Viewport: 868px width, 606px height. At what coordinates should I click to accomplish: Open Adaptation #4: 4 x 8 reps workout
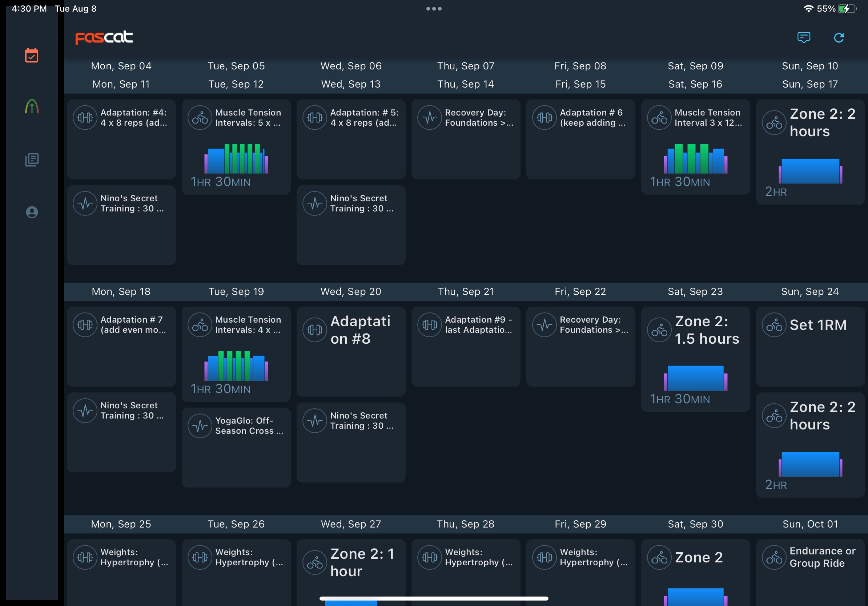134,117
